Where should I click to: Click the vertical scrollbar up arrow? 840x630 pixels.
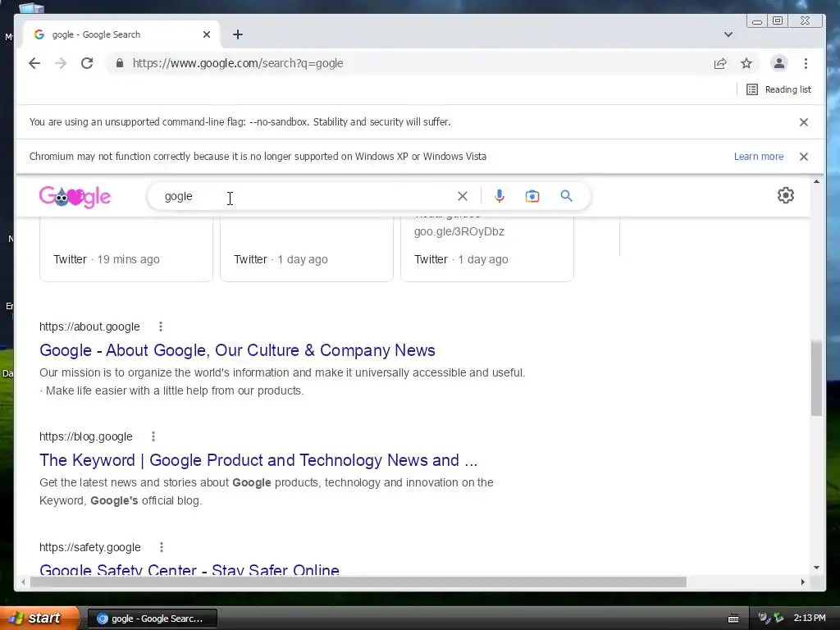click(816, 182)
